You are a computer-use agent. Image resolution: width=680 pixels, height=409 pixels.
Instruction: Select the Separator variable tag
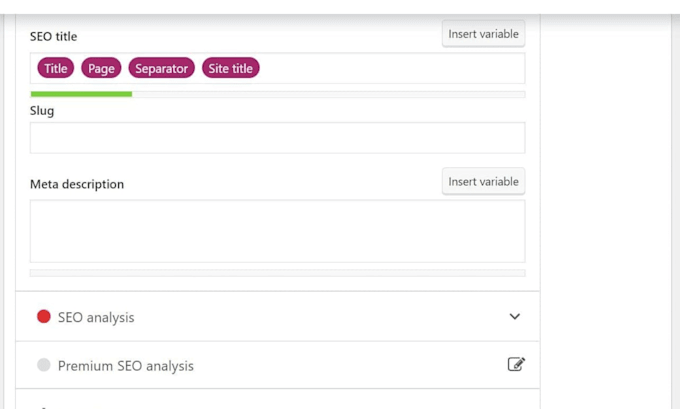[x=161, y=68]
